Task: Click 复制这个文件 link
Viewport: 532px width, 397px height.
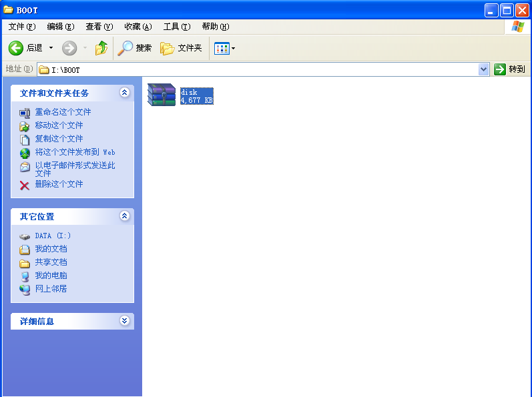Action: 59,138
